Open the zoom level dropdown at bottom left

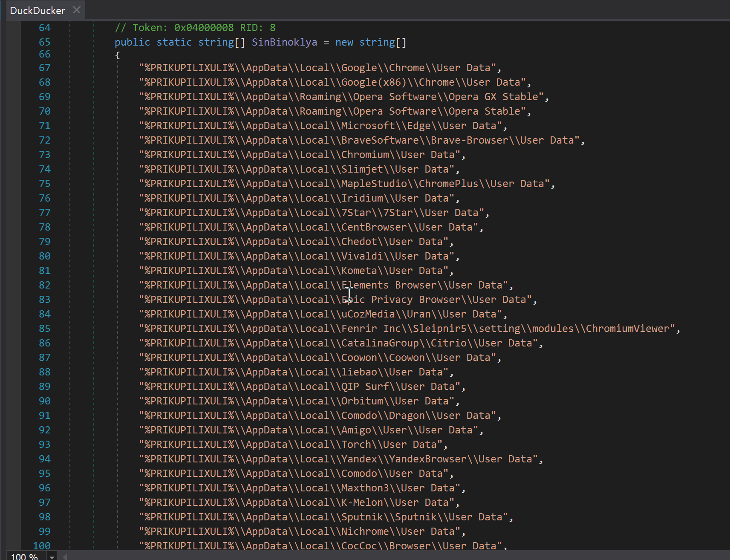(x=51, y=556)
